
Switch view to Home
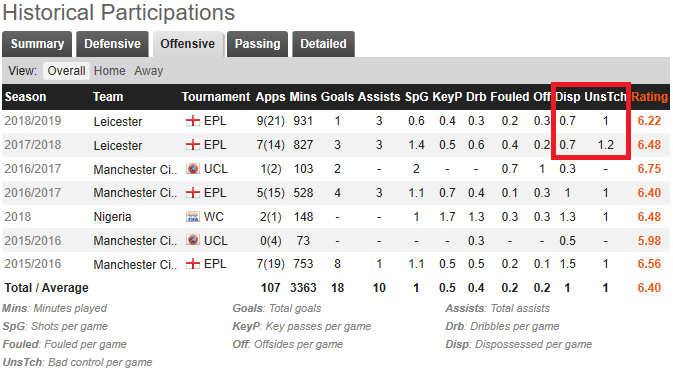[x=109, y=71]
